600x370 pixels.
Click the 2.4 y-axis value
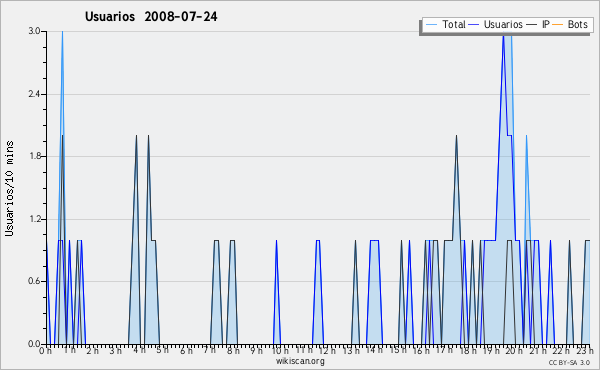click(x=34, y=94)
